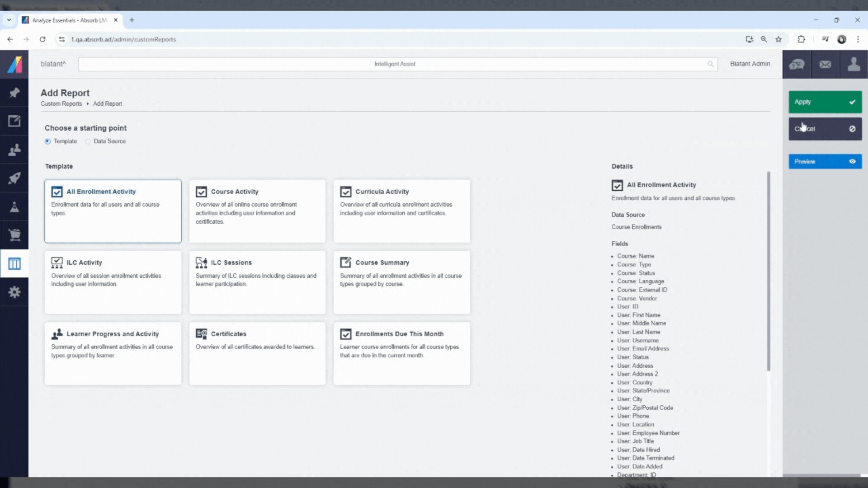Select the Template radio button
This screenshot has height=488, width=868.
[48, 141]
